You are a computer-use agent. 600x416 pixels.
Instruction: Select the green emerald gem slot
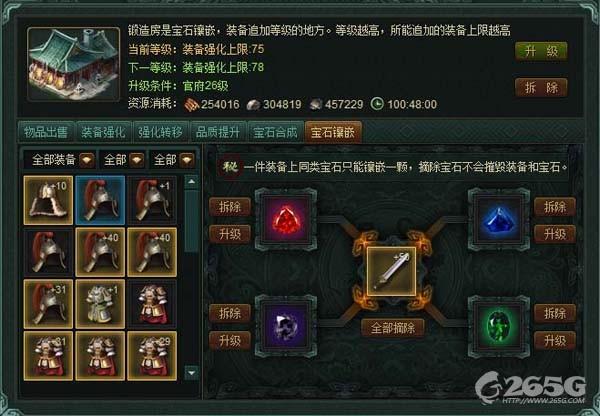coord(499,326)
